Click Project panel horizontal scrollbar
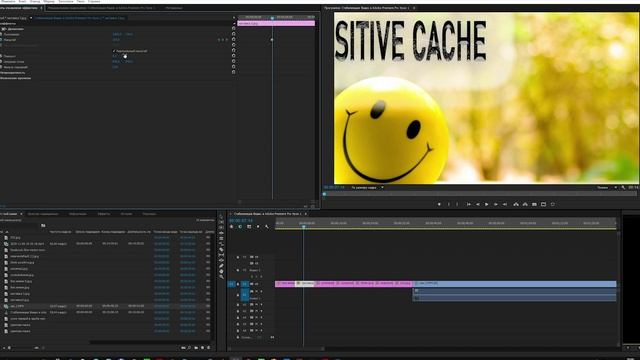This screenshot has width=640, height=360. 149,342
